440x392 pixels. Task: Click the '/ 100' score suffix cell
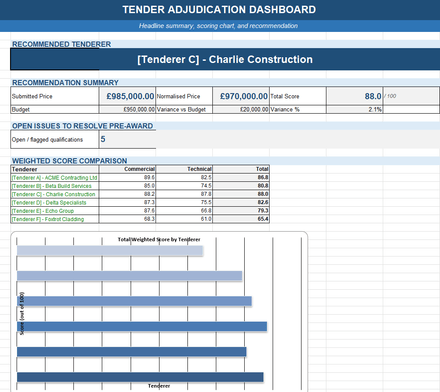[411, 96]
